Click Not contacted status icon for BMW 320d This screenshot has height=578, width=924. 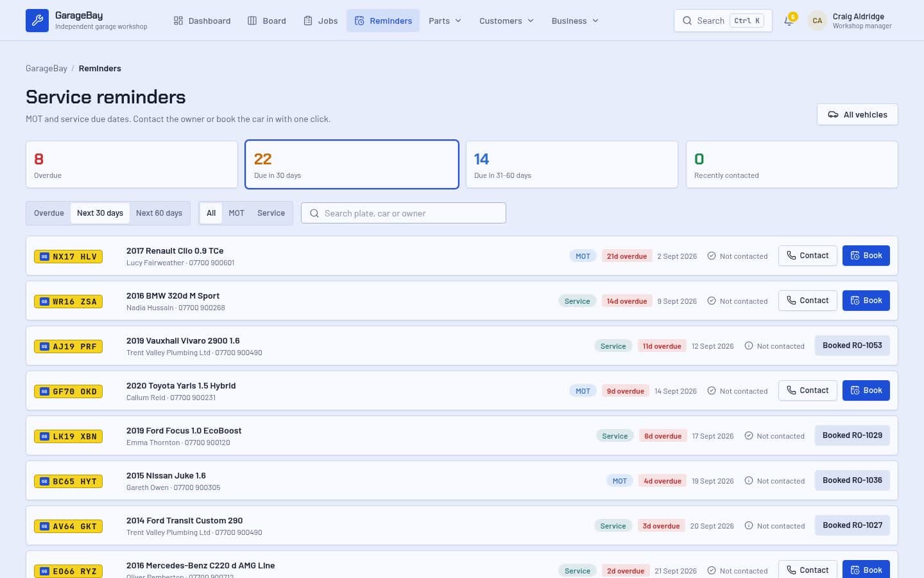click(x=712, y=301)
